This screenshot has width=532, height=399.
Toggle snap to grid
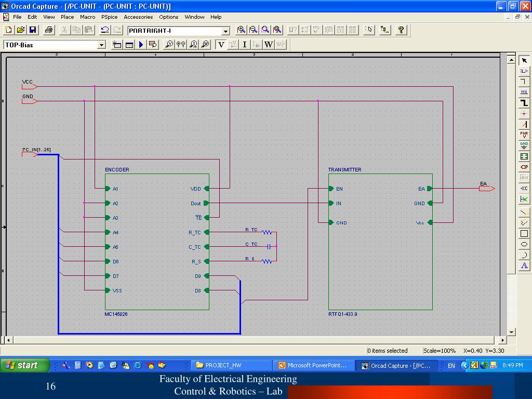[369, 30]
